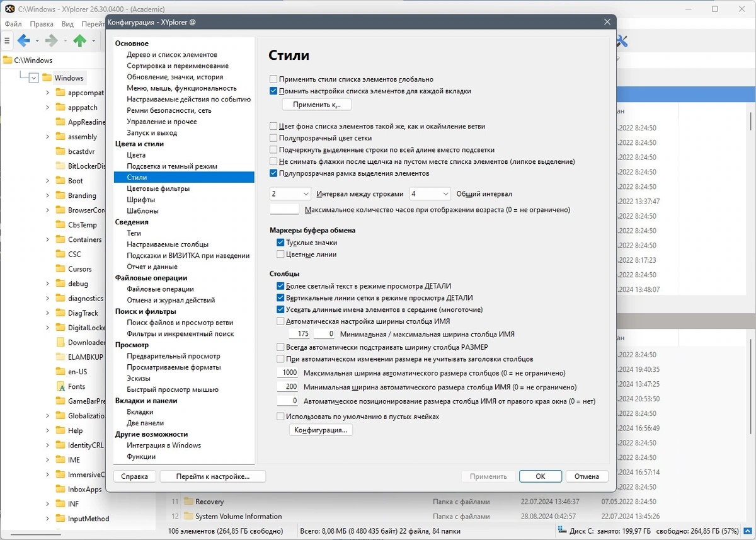Enable 'Цветные линии' checkbox
756x540 pixels.
(x=281, y=255)
